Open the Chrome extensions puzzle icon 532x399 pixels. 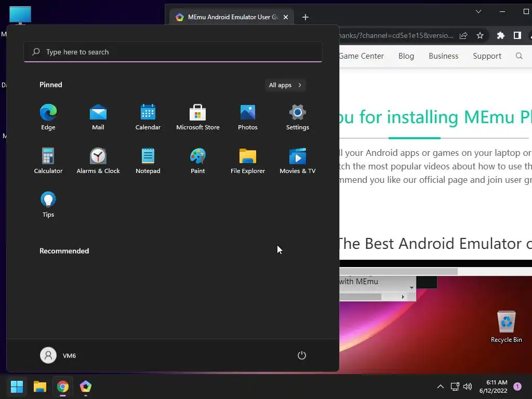coord(501,36)
